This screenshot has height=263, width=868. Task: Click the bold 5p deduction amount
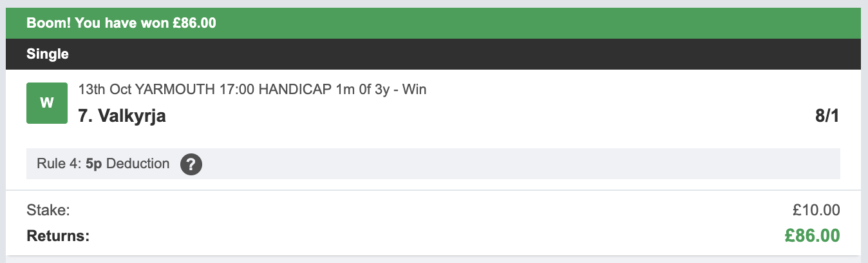tap(94, 164)
